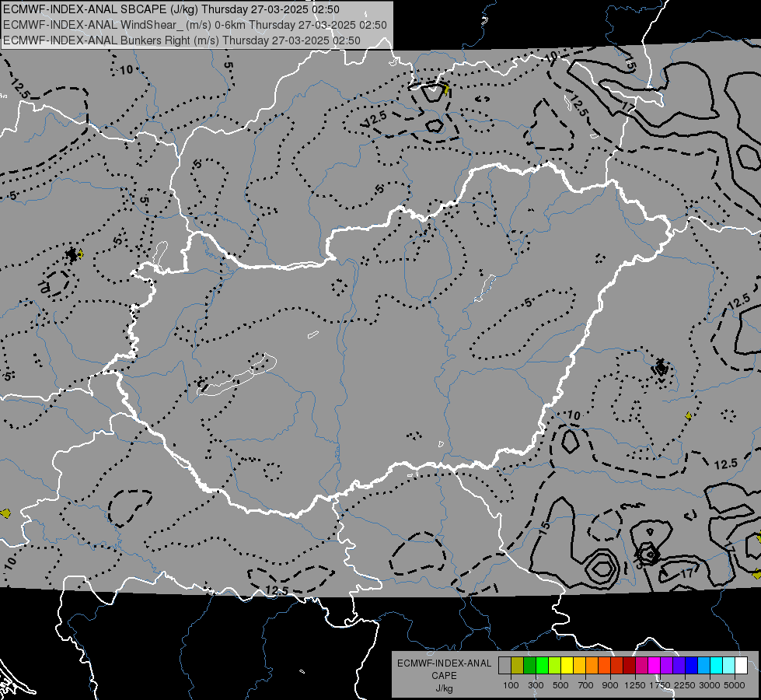Click the Bunkers Right (m/s) title line
This screenshot has width=761, height=700.
[182, 40]
